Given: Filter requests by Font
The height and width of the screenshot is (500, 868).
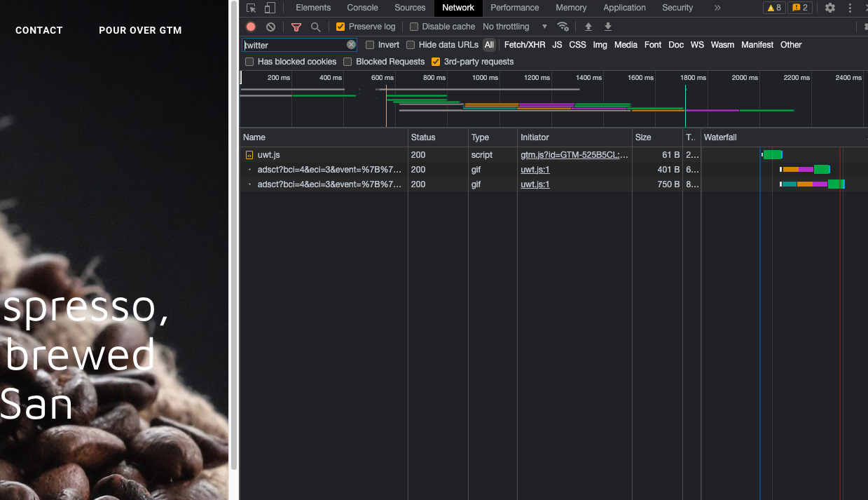Looking at the screenshot, I should click(653, 45).
